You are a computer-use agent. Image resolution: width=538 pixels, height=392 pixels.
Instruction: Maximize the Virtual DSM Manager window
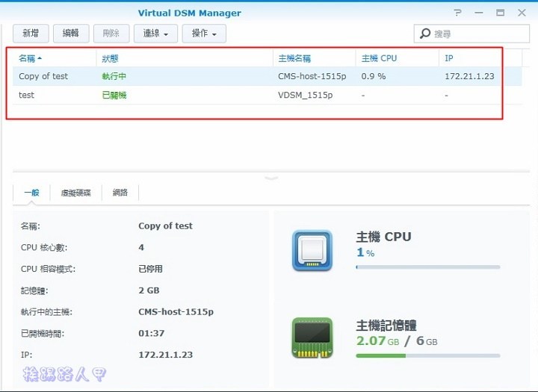point(500,13)
